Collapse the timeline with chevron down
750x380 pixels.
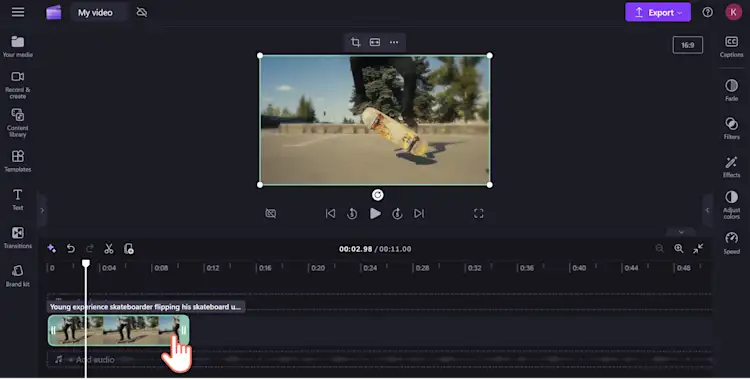681,232
